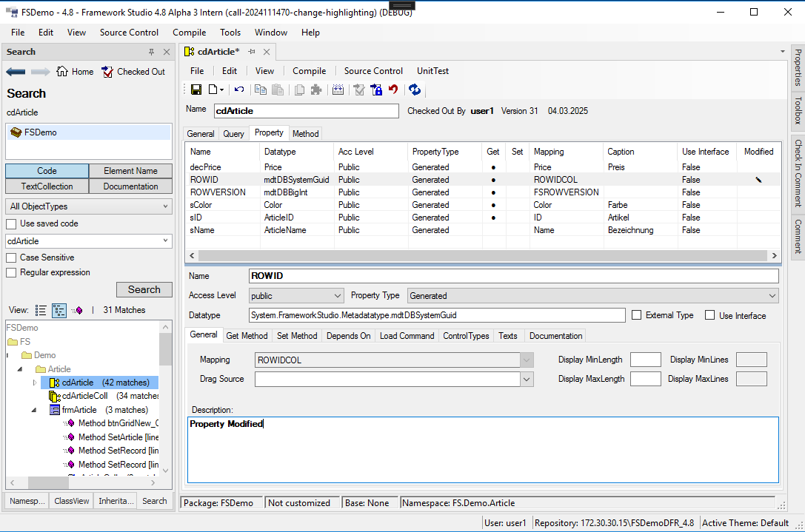The image size is (805, 532).
Task: Pin the Search panel
Action: (x=152, y=52)
